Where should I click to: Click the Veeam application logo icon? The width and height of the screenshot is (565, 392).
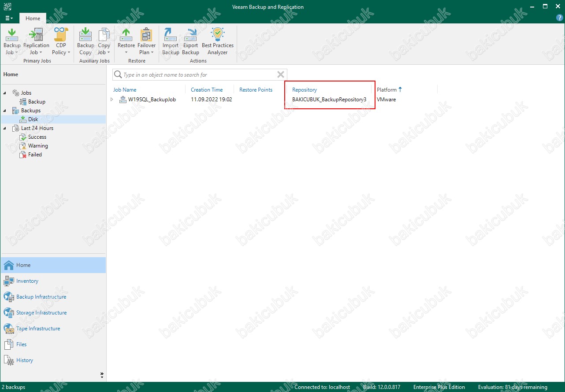click(7, 7)
